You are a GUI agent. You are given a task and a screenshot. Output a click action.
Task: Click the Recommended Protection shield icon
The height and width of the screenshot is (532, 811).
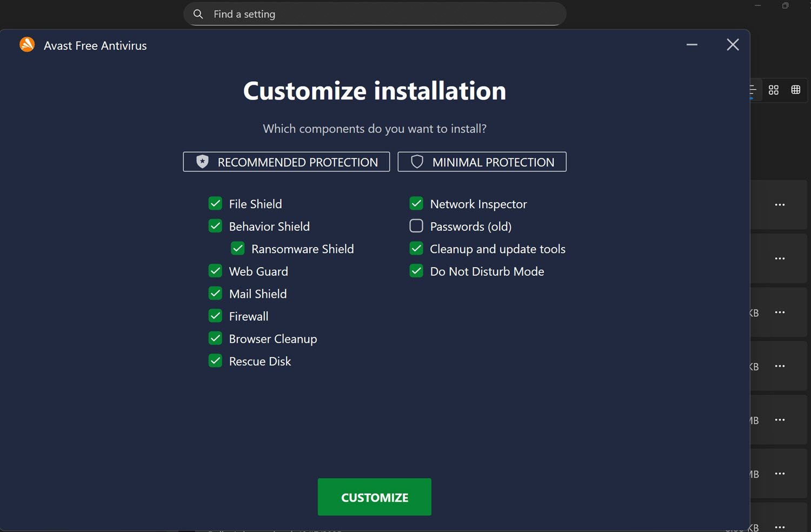202,162
